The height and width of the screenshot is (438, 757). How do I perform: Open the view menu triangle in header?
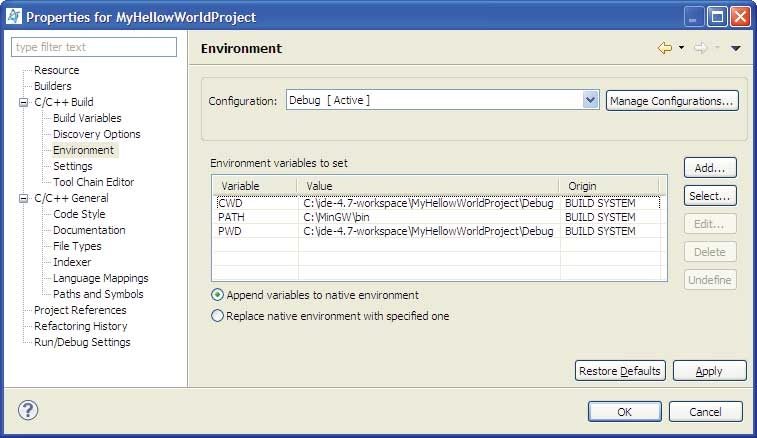[x=735, y=48]
